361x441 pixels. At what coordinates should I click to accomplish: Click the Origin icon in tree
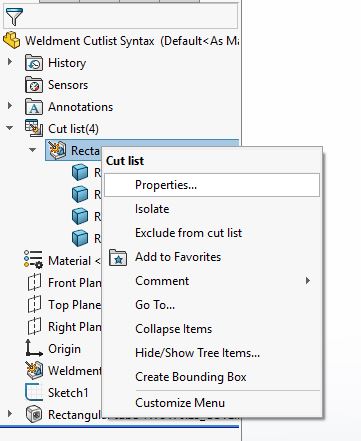(34, 348)
